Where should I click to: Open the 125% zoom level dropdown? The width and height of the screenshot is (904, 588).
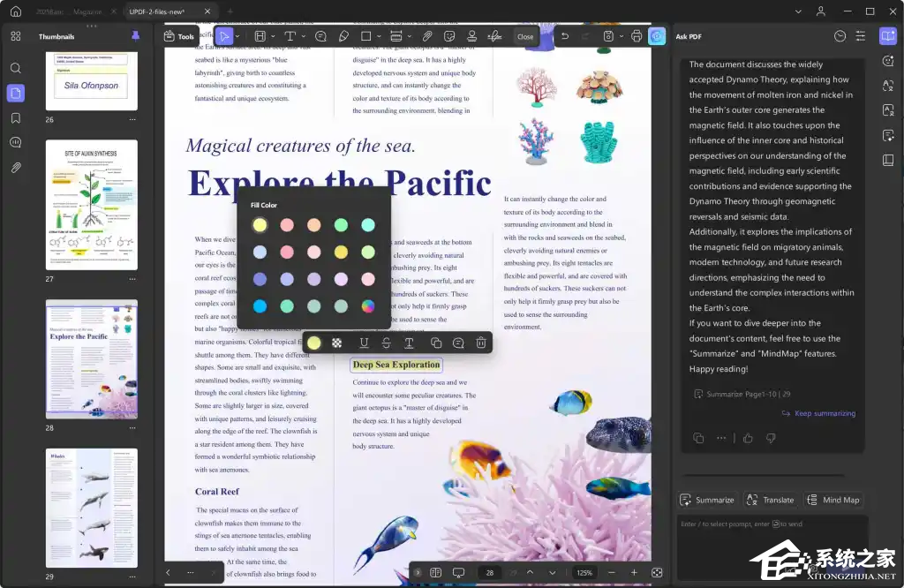[584, 573]
